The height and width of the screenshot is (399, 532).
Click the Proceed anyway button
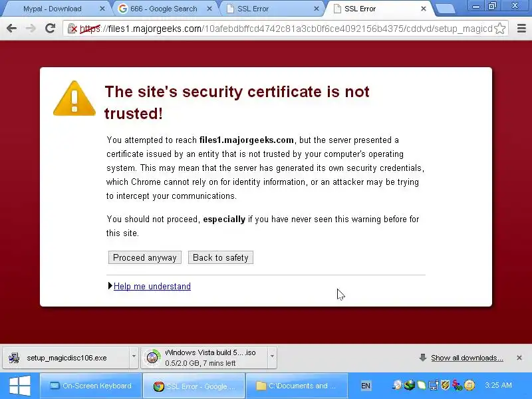(x=145, y=257)
